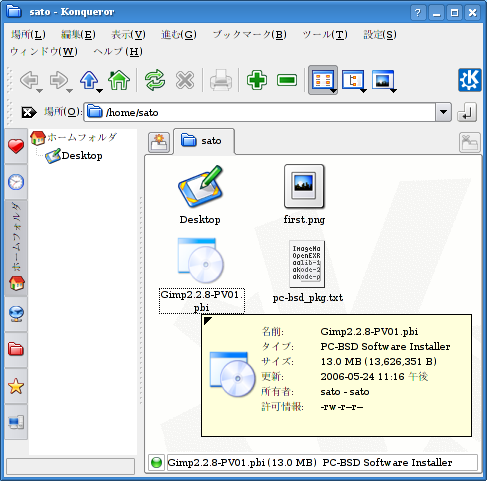The height and width of the screenshot is (481, 487).
Task: Open the home folder toolbar icon
Action: (119, 80)
